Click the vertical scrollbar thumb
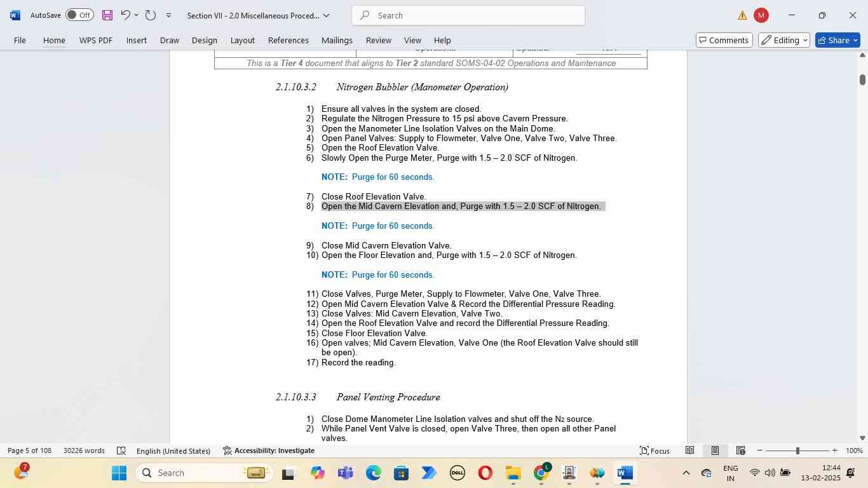 [862, 79]
